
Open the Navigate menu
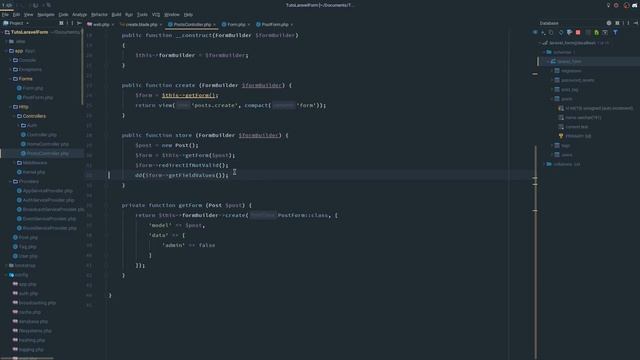tap(46, 14)
